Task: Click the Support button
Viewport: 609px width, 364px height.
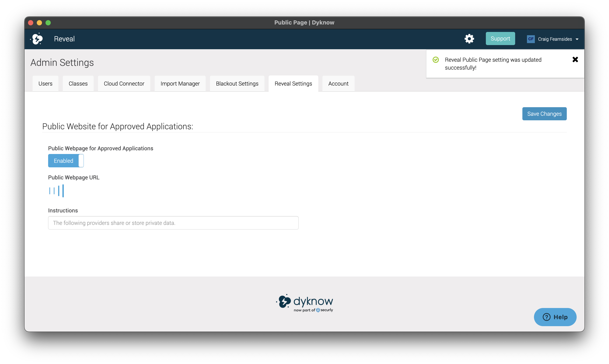Action: click(x=500, y=38)
